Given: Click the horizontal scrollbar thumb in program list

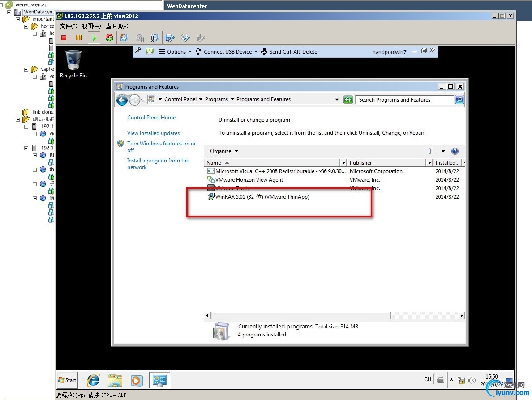Looking at the screenshot, I should tap(301, 315).
